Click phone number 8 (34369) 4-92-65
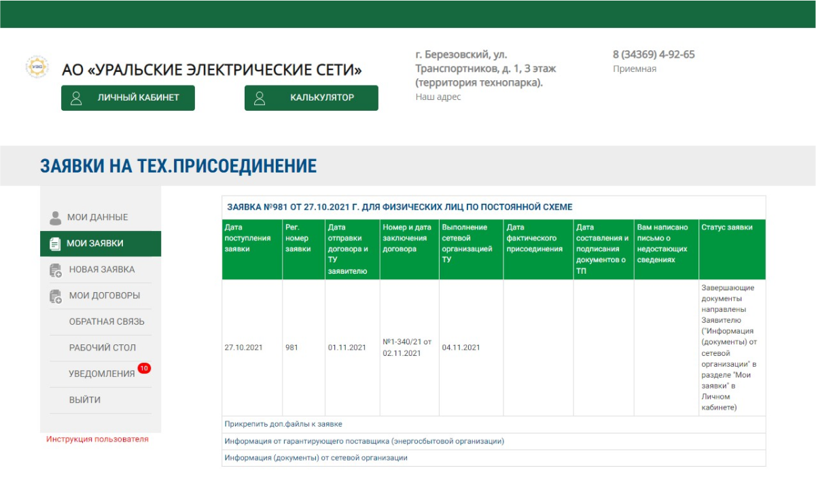Viewport: 816px width, 504px height. tap(654, 54)
